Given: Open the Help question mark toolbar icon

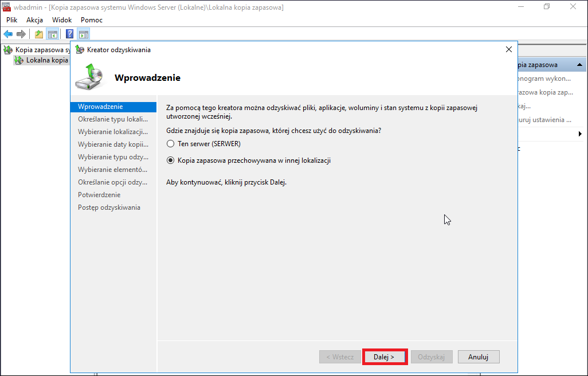Looking at the screenshot, I should click(x=70, y=34).
